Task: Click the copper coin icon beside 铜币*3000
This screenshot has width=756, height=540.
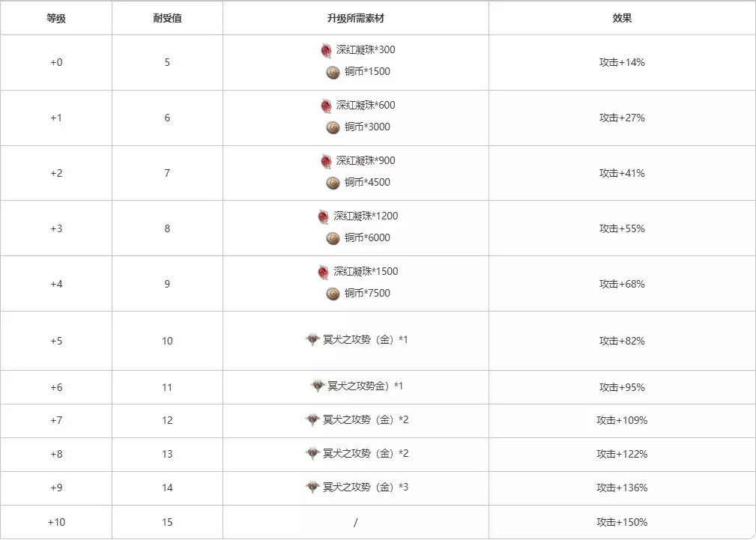Action: coord(333,127)
